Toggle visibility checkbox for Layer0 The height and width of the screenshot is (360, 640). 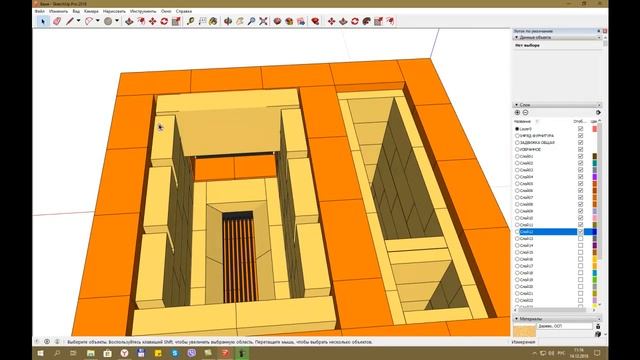click(580, 129)
